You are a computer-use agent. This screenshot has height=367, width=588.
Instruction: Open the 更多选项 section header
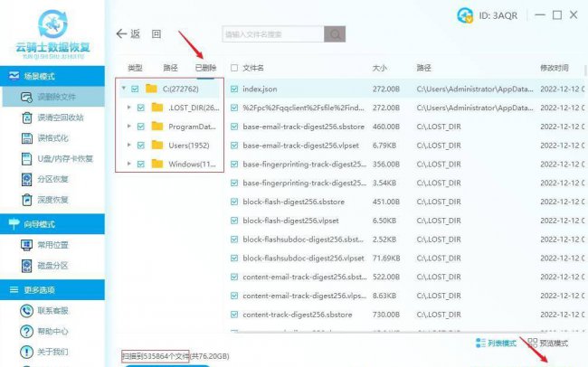52,290
